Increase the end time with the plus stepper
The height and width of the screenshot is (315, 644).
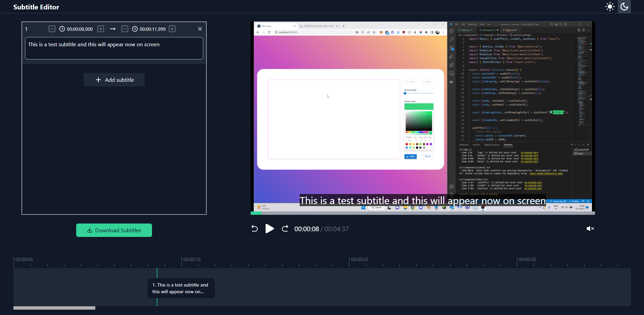pyautogui.click(x=172, y=29)
